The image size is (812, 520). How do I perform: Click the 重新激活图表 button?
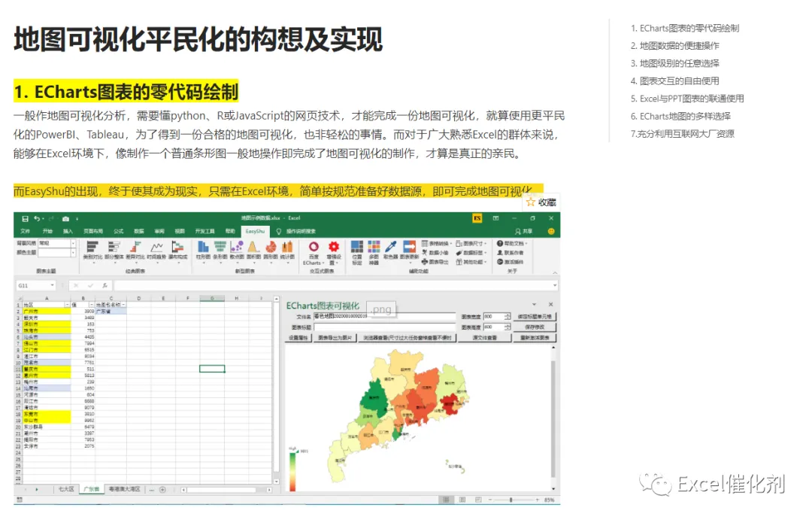click(x=535, y=337)
